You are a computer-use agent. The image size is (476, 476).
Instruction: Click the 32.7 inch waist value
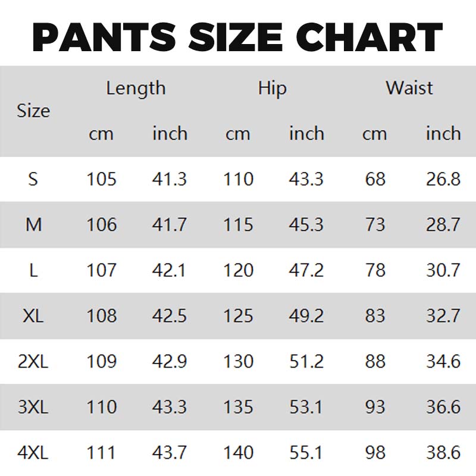coord(443,316)
